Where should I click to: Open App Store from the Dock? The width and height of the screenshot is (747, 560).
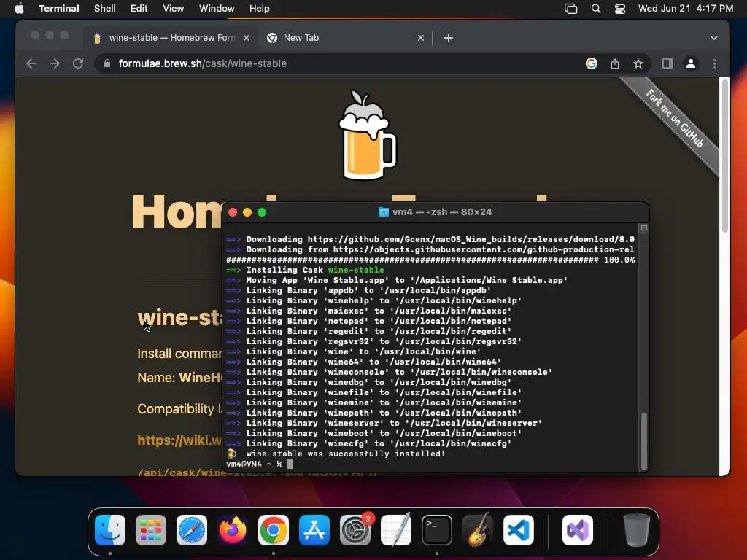tap(314, 530)
